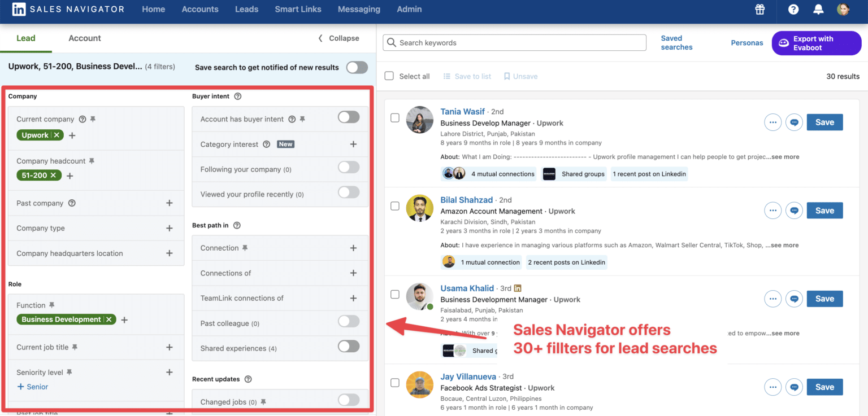The width and height of the screenshot is (868, 416).
Task: Click the help question mark icon
Action: point(792,10)
